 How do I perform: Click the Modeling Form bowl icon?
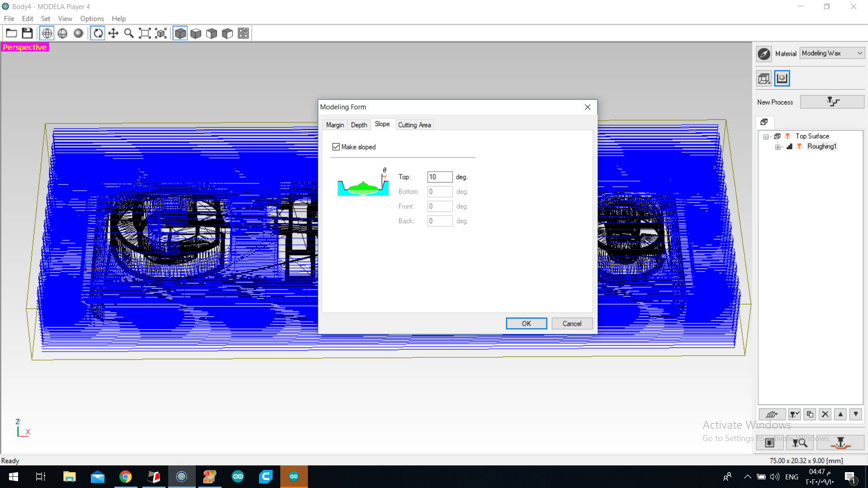tap(782, 78)
